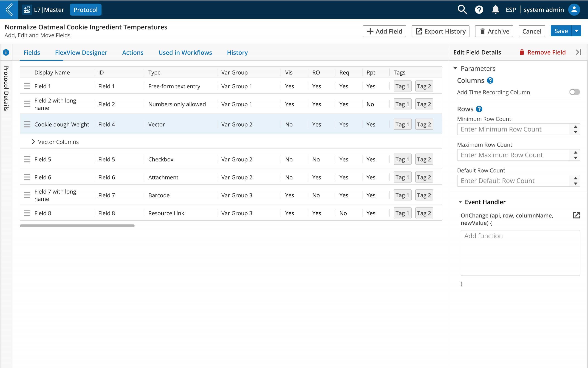Open the OnChange handler in the external editor
This screenshot has width=588, height=368.
[576, 215]
